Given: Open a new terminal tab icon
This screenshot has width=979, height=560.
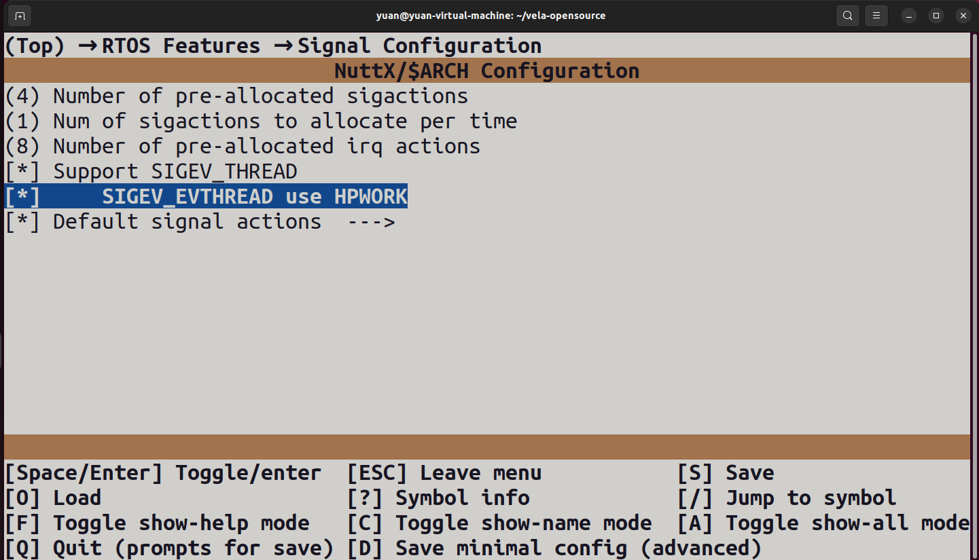Looking at the screenshot, I should coord(20,15).
